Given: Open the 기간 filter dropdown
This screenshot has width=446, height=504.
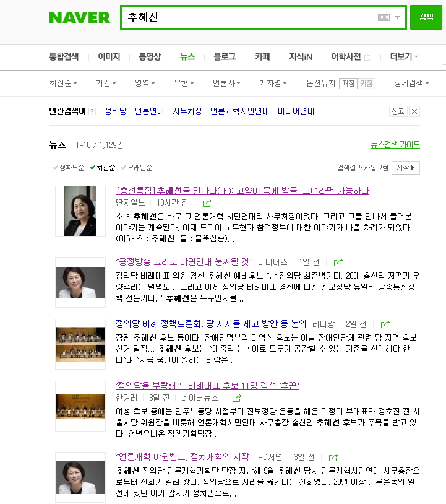Looking at the screenshot, I should point(106,83).
